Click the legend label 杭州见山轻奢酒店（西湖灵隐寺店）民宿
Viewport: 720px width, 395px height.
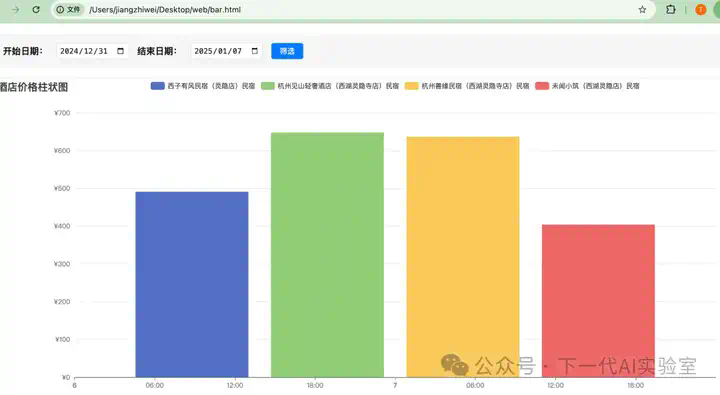338,86
